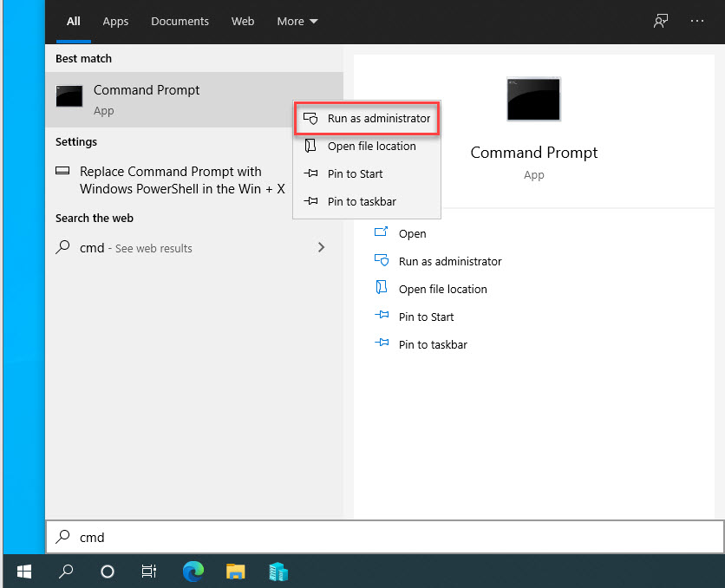Screen dimensions: 725x588
Task: Expand the More filter dropdown
Action: click(297, 22)
